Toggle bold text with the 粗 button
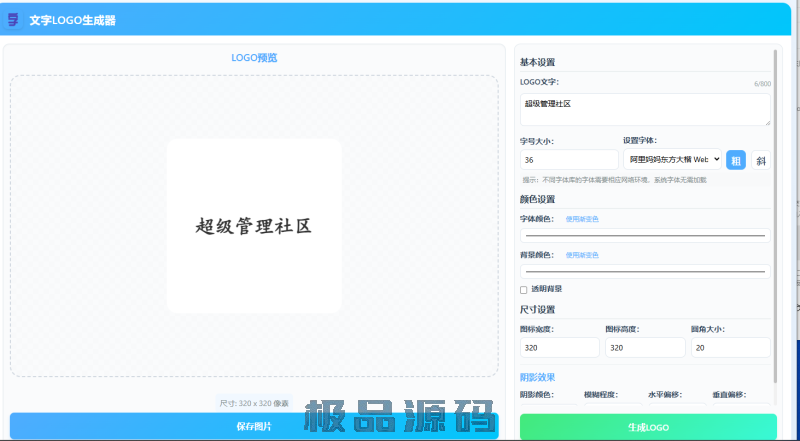Viewport: 800px width, 441px height. click(735, 160)
